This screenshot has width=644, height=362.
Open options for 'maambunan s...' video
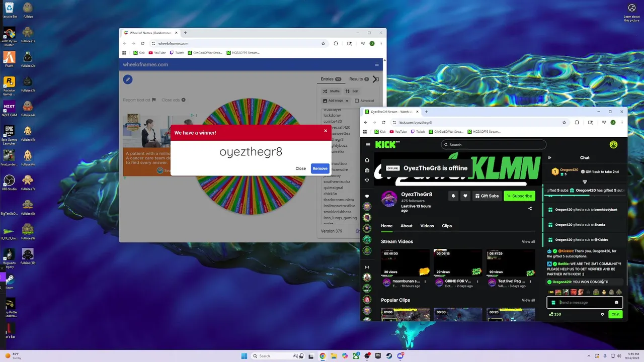tap(425, 282)
